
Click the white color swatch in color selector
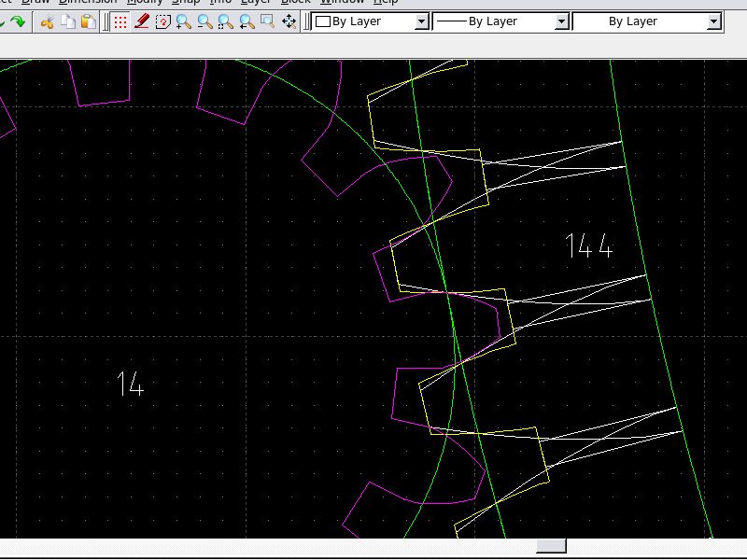(324, 21)
